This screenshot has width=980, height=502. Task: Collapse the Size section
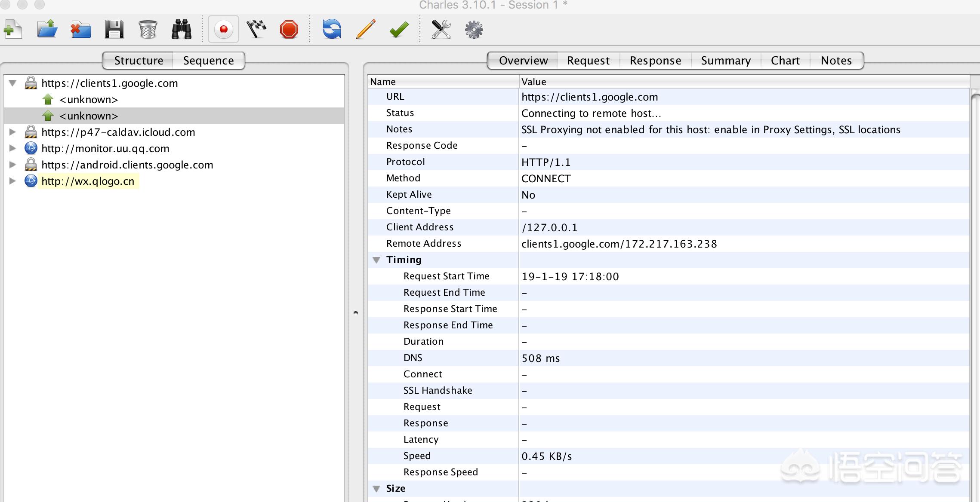[376, 489]
